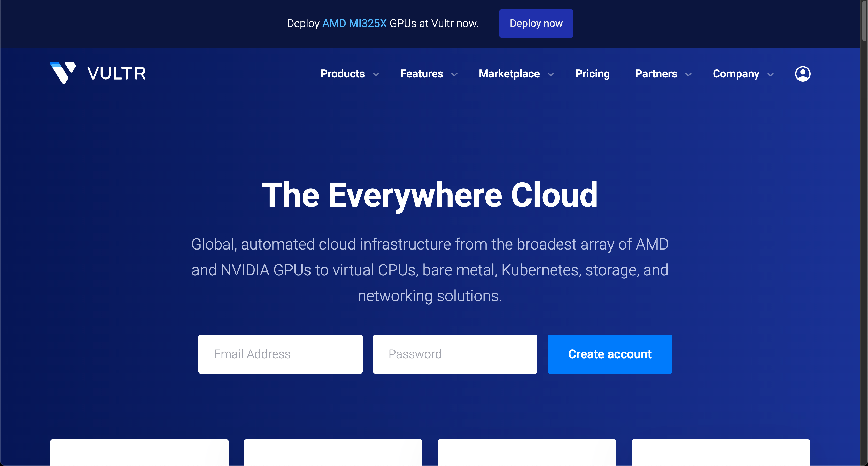Open the Marketplace menu
This screenshot has height=466, width=868.
tap(509, 74)
